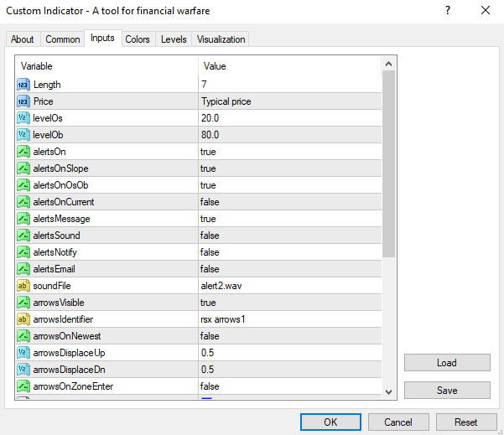Image resolution: width=504 pixels, height=435 pixels.
Task: Go to the Visualization tab
Action: (221, 39)
